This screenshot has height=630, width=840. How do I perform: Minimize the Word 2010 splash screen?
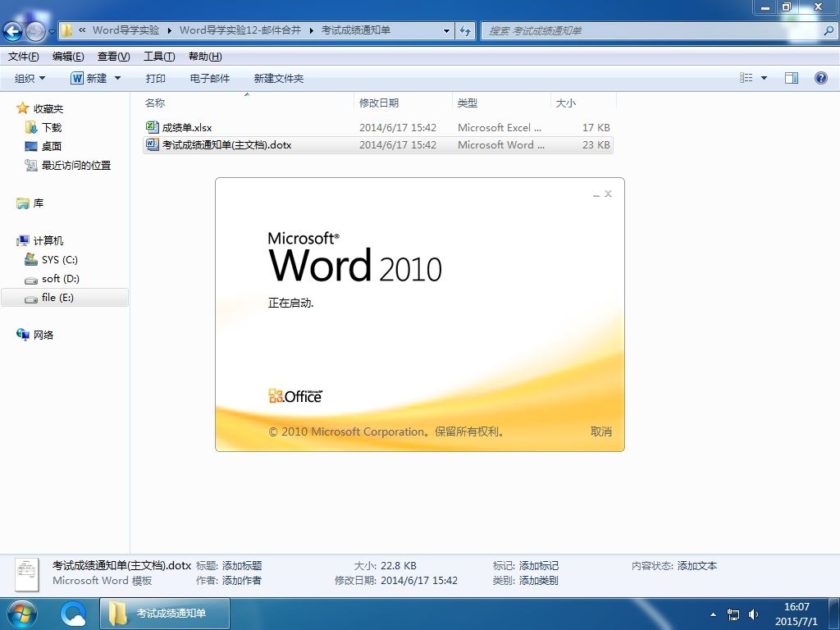(596, 194)
